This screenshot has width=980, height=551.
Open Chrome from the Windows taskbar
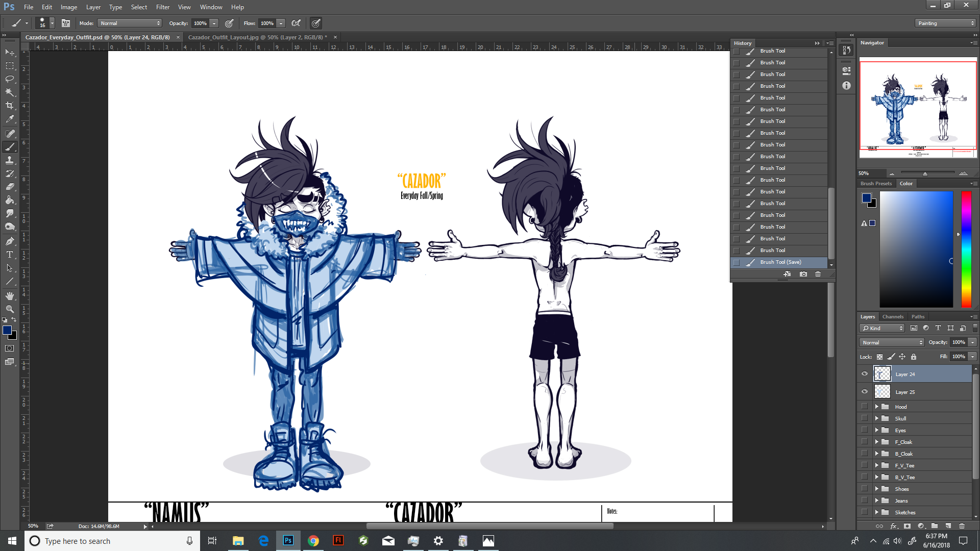tap(313, 541)
